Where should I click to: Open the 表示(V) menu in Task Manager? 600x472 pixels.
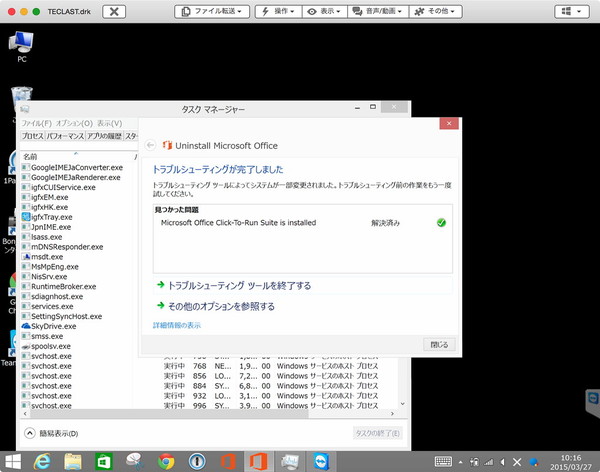coord(109,123)
